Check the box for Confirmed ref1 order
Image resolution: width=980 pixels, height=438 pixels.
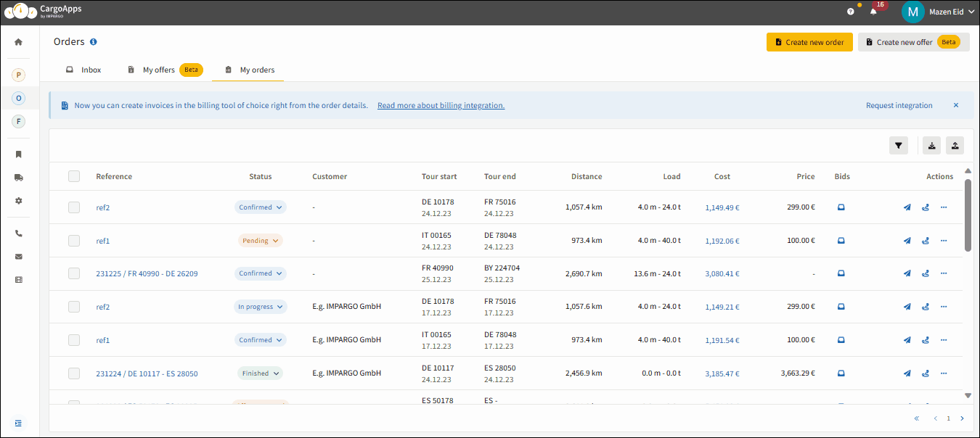pos(74,340)
